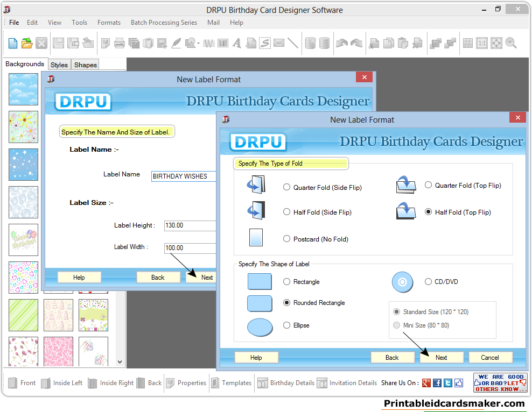Open the shapes tool dropdown arrow
Image resolution: width=532 pixels, height=412 pixels.
pyautogui.click(x=198, y=44)
